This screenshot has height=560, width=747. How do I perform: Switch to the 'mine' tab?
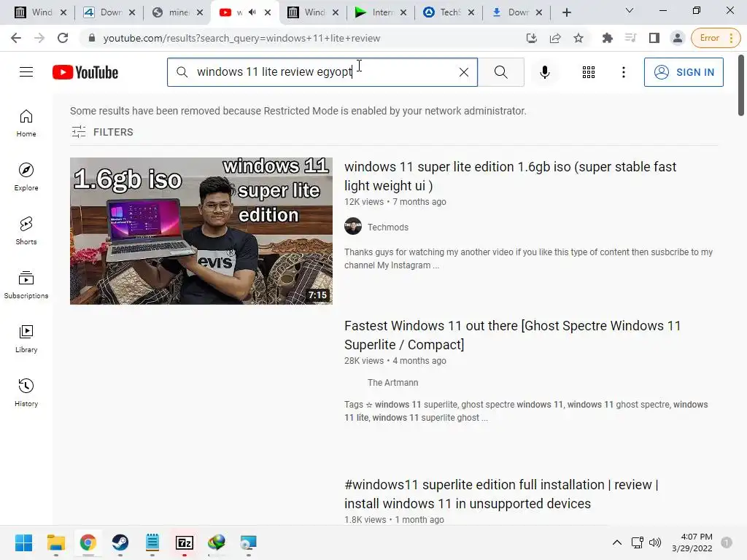coord(178,12)
